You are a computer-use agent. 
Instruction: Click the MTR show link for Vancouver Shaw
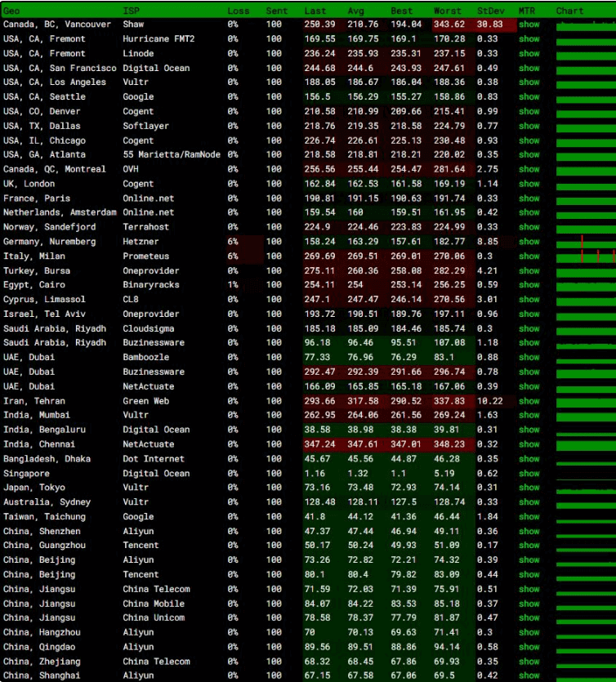pyautogui.click(x=529, y=25)
